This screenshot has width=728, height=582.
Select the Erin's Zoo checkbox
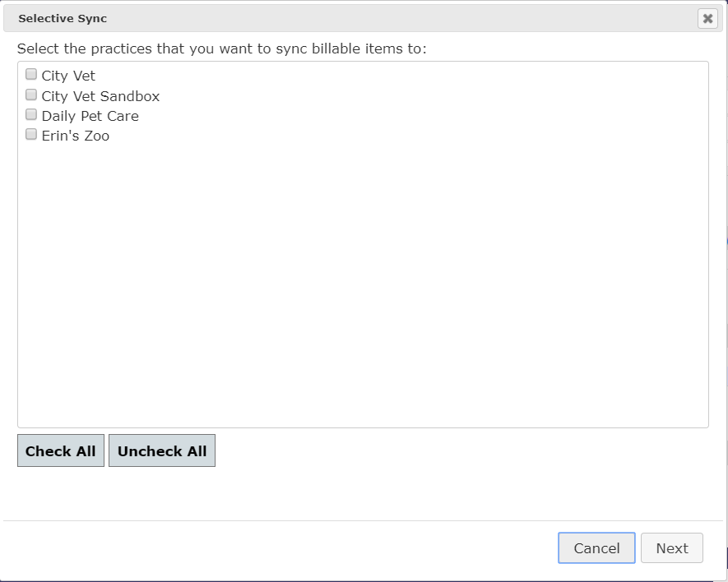pos(31,134)
